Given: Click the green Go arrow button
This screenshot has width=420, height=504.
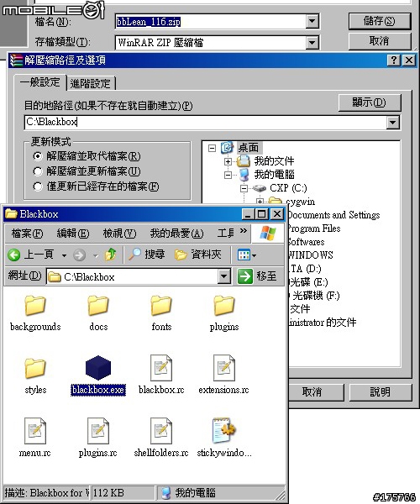Looking at the screenshot, I should 245,276.
